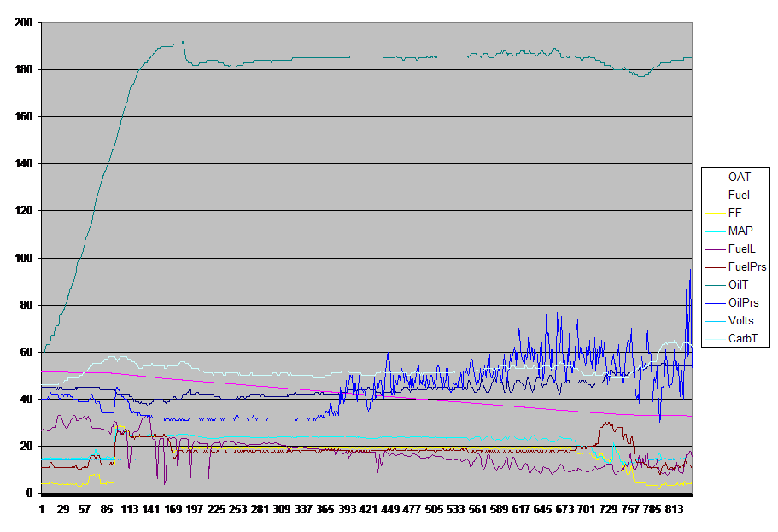This screenshot has height=532, width=778.
Task: Select the Fuel legend entry text
Action: pos(740,195)
